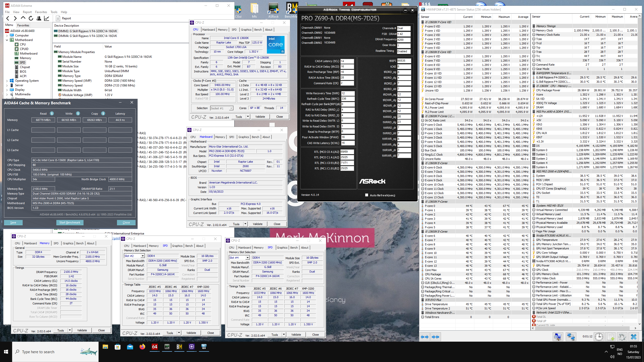Go back with AIDA64 toolbar back arrow
The height and width of the screenshot is (362, 644).
click(x=8, y=18)
